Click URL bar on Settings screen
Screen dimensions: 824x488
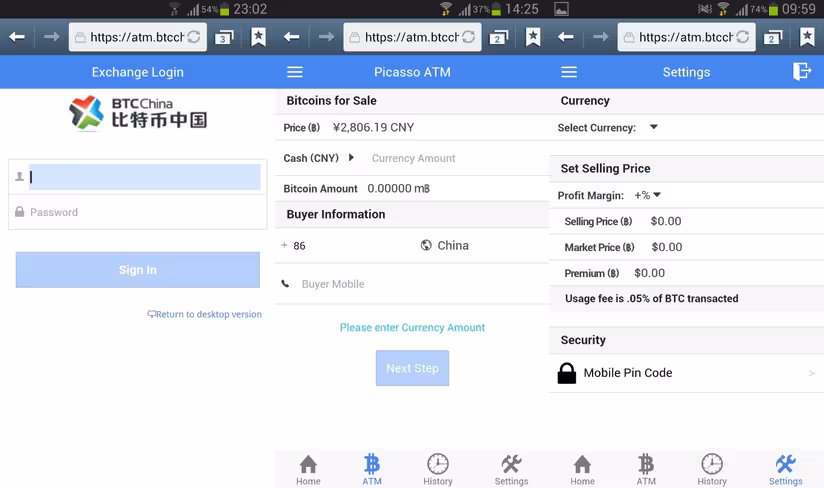coord(687,37)
